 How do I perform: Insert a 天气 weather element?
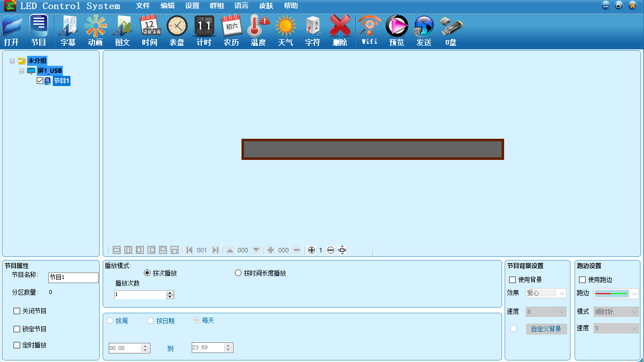tap(285, 30)
